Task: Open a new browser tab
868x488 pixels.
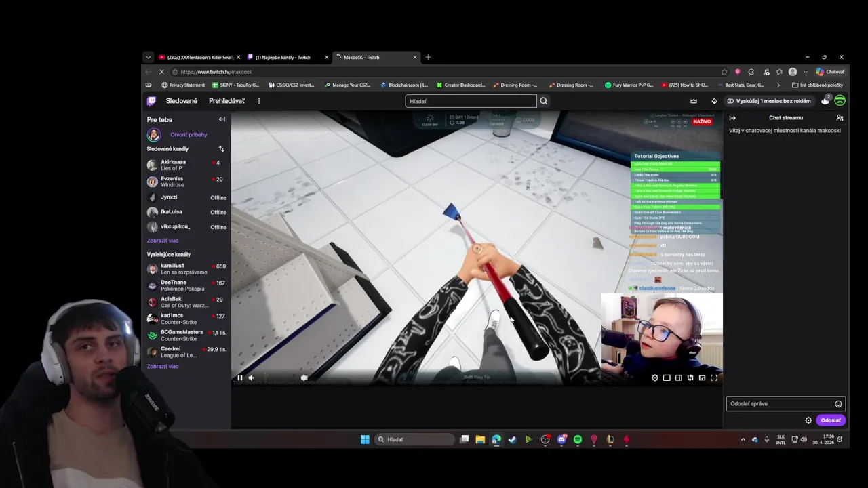Action: coord(428,58)
